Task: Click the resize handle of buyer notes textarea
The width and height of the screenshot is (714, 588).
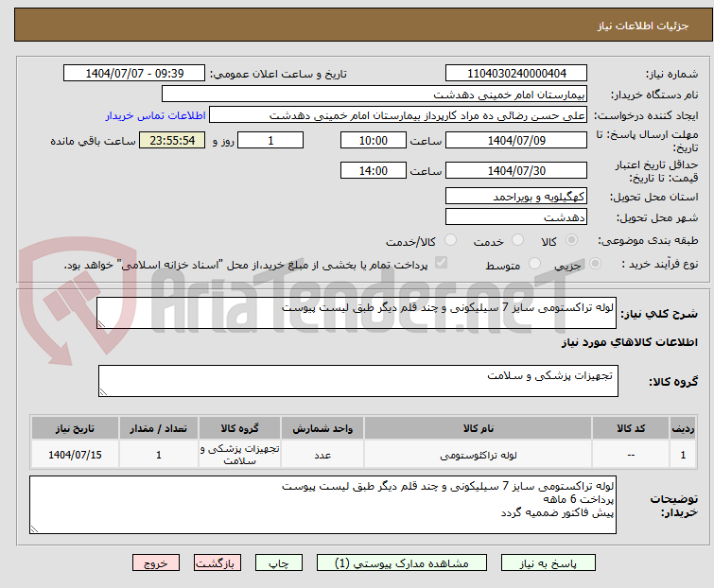Action: coord(35,528)
